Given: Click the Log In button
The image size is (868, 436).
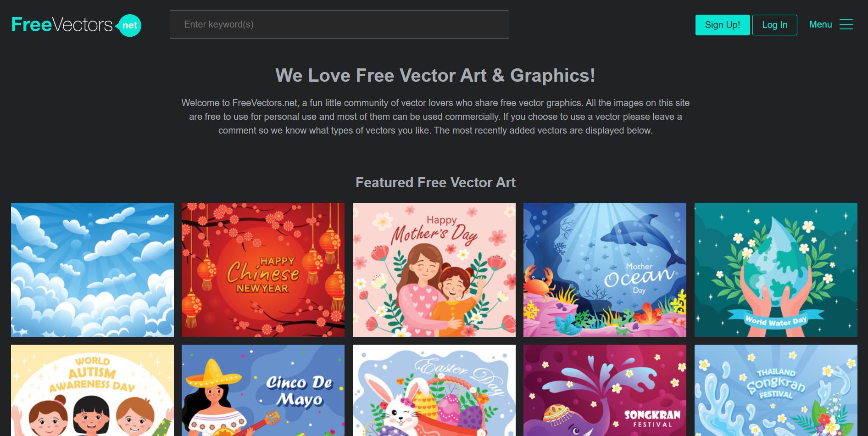Looking at the screenshot, I should pyautogui.click(x=775, y=25).
